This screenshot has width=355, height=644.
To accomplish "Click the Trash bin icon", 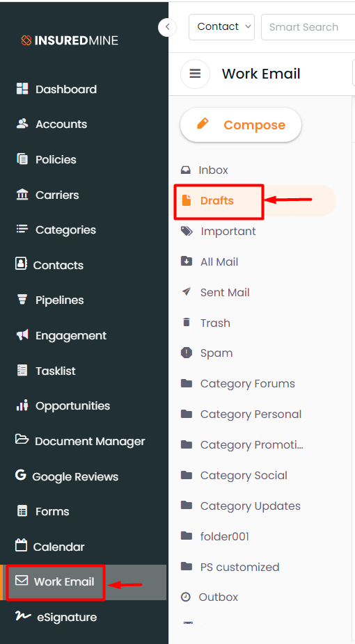I will coord(187,322).
